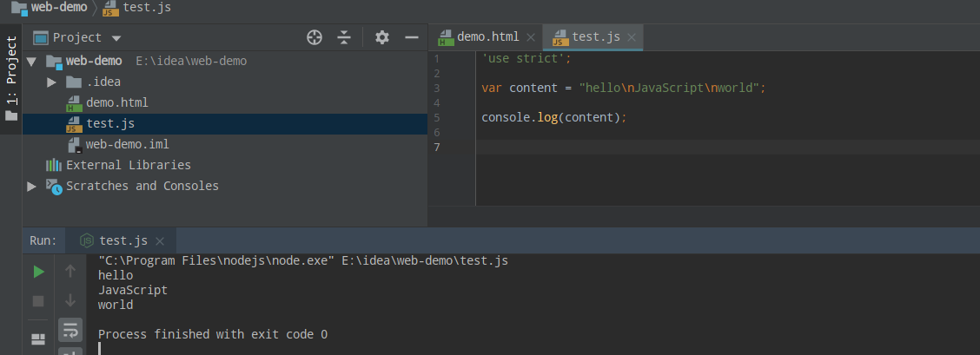The width and height of the screenshot is (980, 355).
Task: Click the E:\idea\web-demo path text
Action: (191, 61)
